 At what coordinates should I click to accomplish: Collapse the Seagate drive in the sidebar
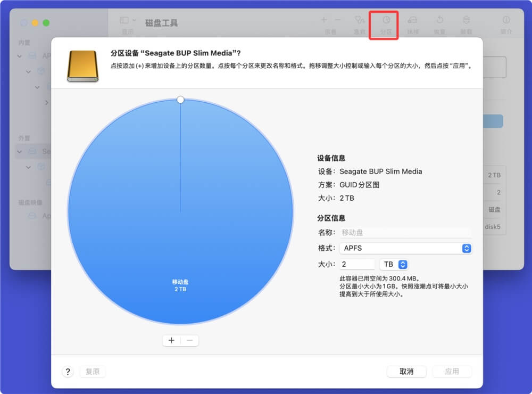point(19,151)
